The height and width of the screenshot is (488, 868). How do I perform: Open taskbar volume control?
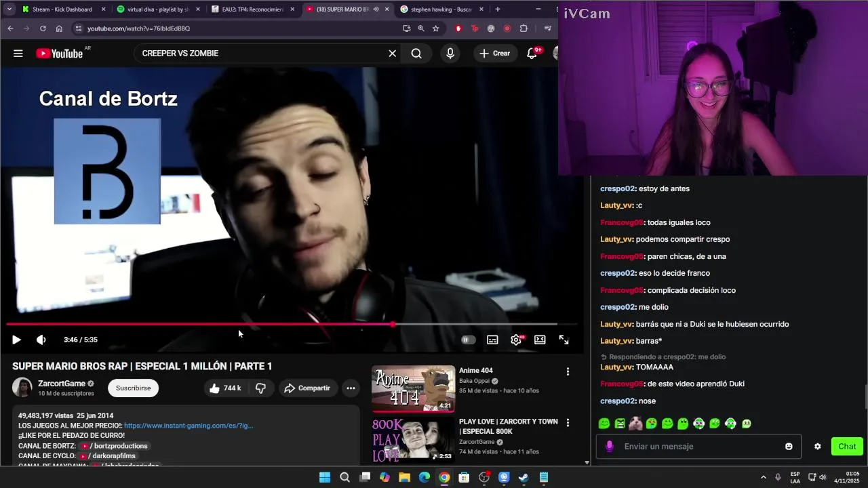click(x=823, y=477)
